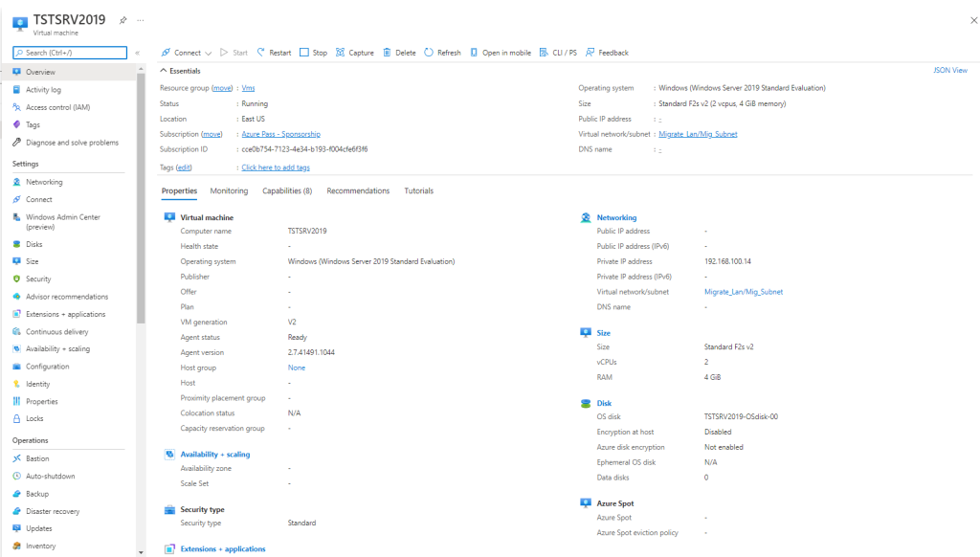Image resolution: width=980 pixels, height=557 pixels.
Task: Open the Networking section heading link
Action: [616, 217]
